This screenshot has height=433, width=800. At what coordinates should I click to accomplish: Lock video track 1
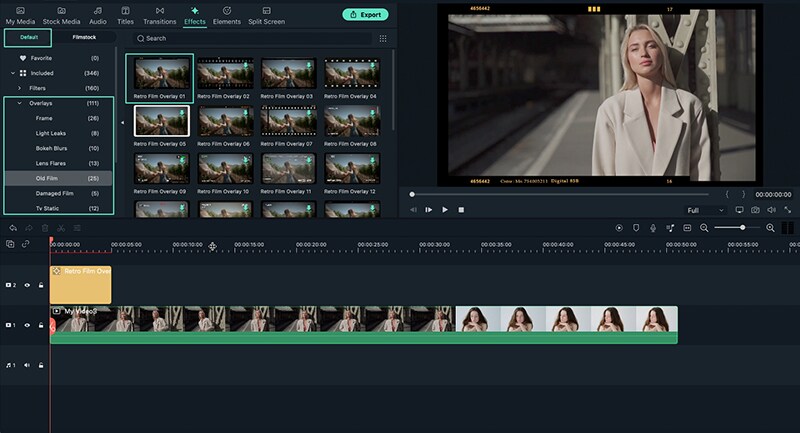click(41, 325)
